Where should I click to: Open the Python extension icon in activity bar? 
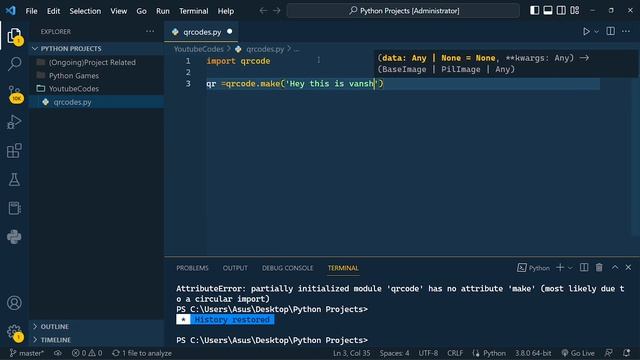[x=14, y=237]
